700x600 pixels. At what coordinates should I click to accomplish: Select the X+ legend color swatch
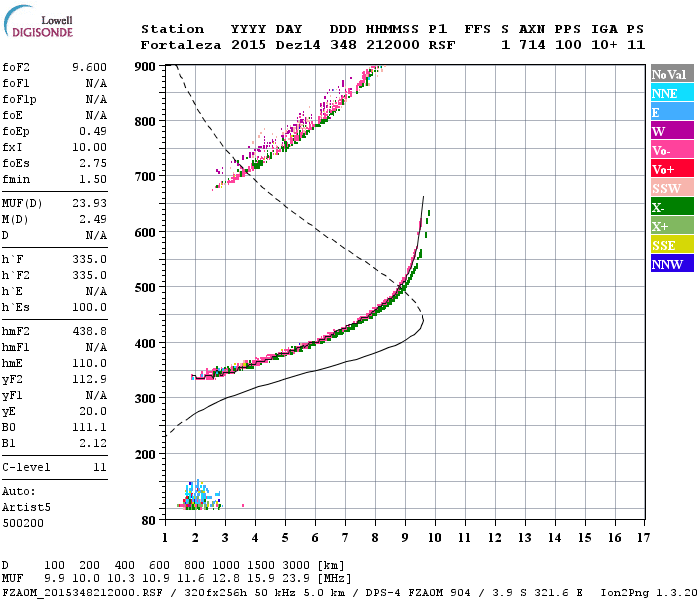(x=672, y=226)
